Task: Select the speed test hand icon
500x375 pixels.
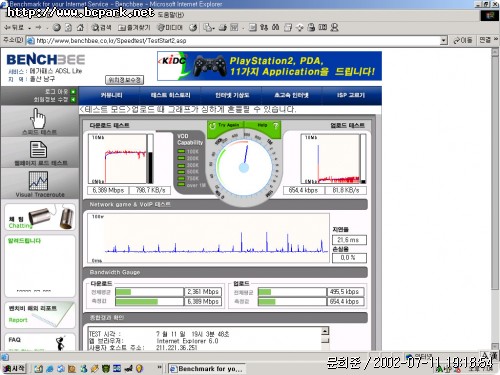Action: [38, 119]
